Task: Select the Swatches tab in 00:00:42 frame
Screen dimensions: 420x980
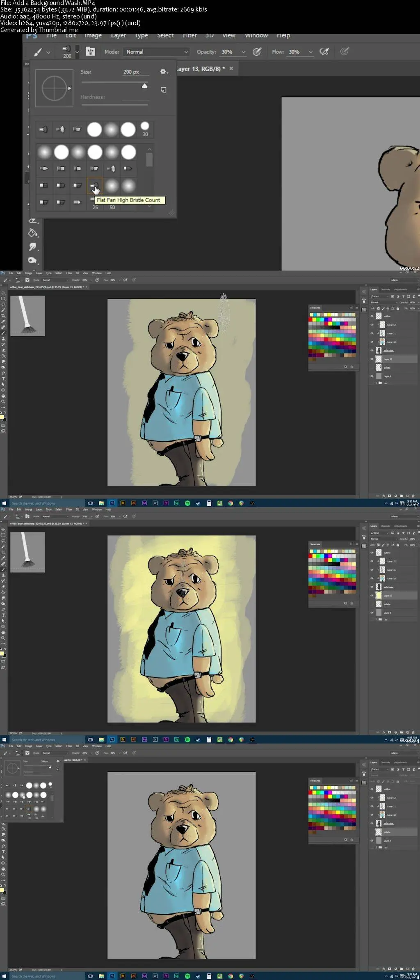Action: coord(315,308)
